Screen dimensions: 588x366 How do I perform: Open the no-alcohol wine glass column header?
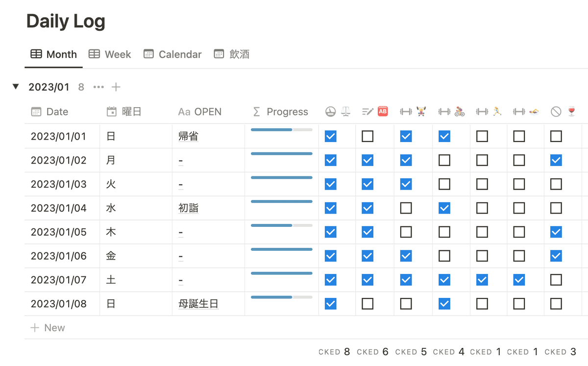tap(563, 112)
